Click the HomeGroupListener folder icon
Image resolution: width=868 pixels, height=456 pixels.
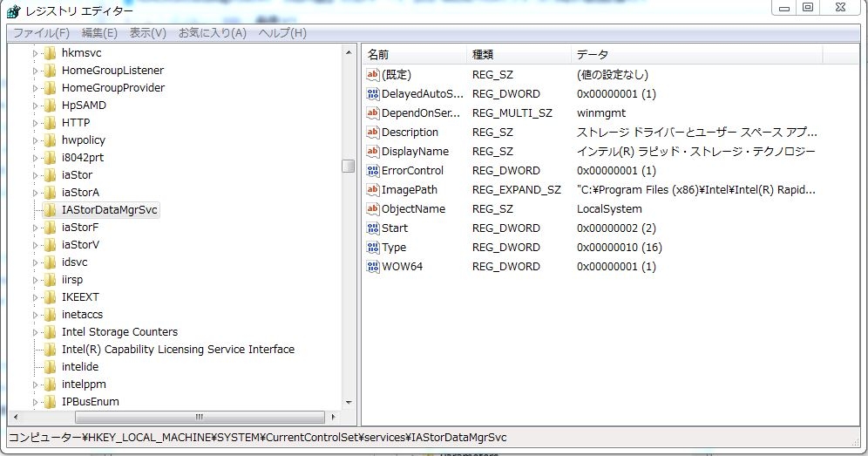click(50, 71)
